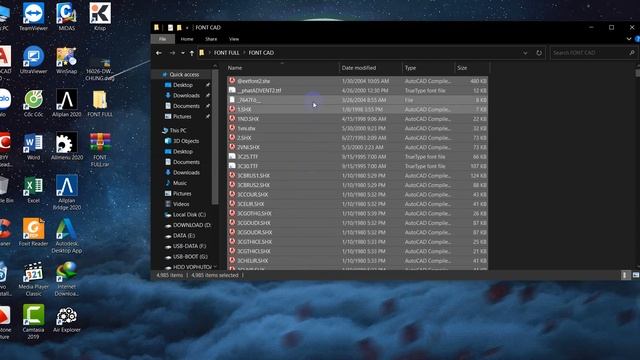Screen dimensions: 640x360
Task: Open Cốc Cốc browser shortcut
Action: 33,103
